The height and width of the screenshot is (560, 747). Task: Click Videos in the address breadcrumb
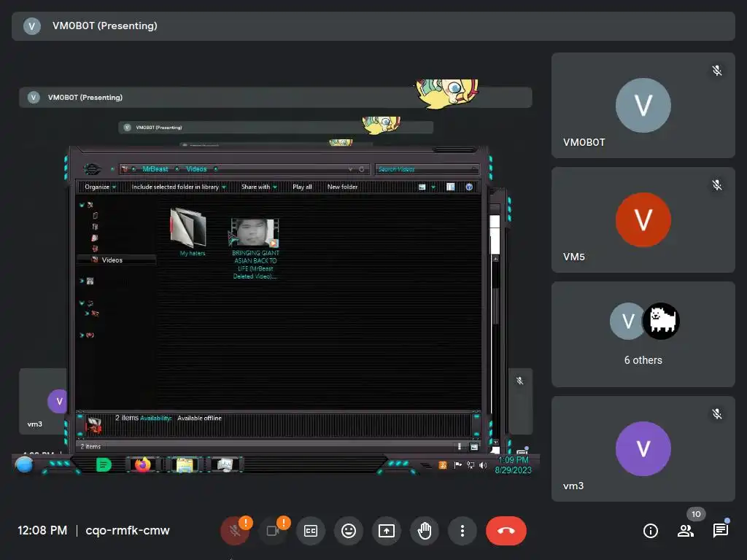[x=196, y=169]
